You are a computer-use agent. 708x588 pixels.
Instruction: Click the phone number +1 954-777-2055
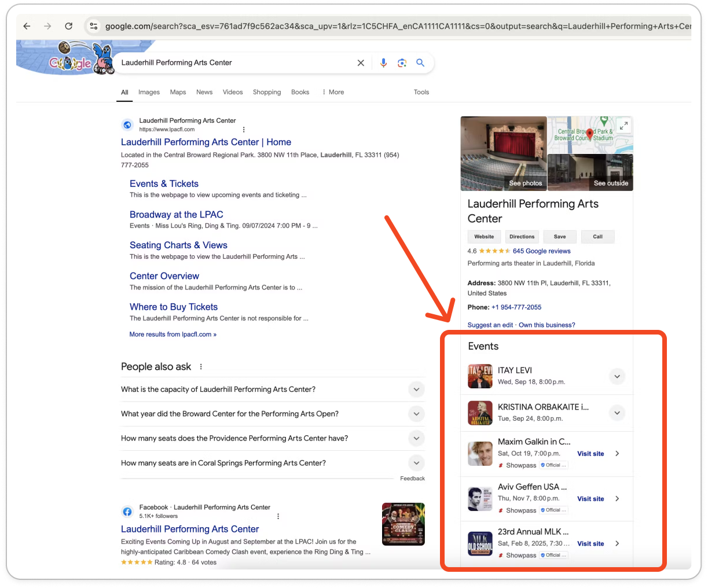[x=516, y=307]
